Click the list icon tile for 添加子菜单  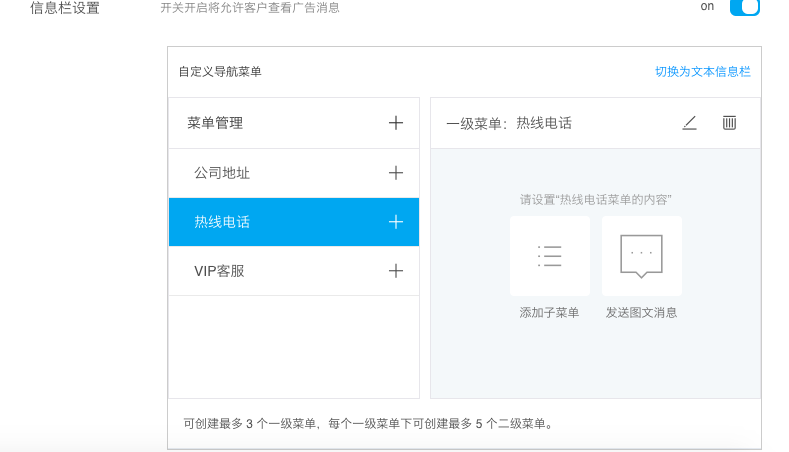(x=549, y=256)
